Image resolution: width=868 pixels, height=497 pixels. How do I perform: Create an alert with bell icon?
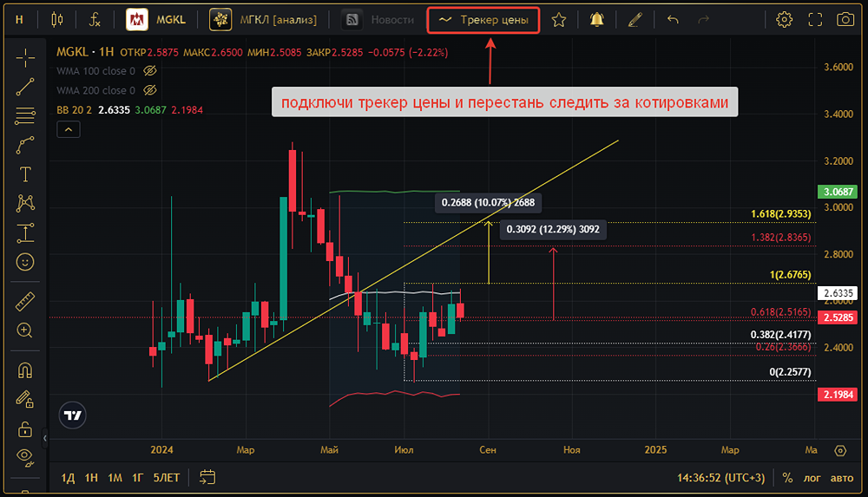597,20
